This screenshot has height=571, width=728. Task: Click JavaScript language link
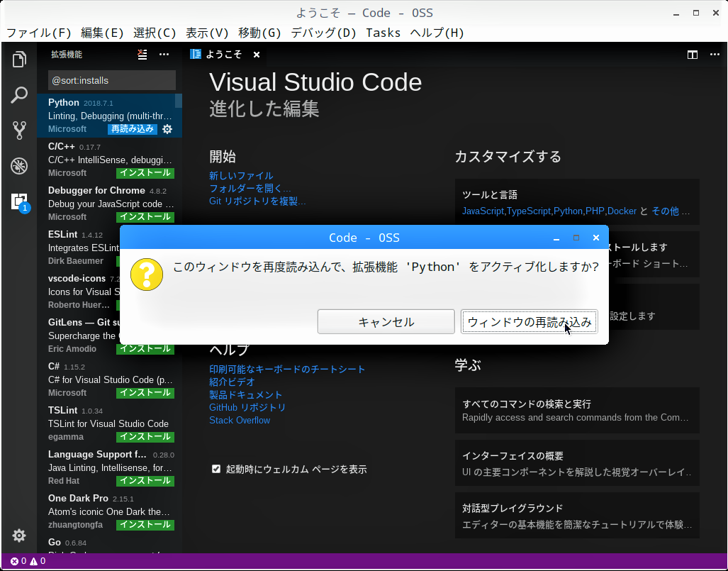(483, 211)
